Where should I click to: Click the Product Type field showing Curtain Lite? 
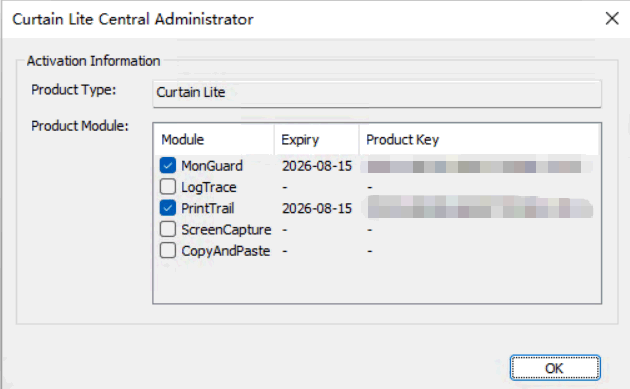coord(377,94)
